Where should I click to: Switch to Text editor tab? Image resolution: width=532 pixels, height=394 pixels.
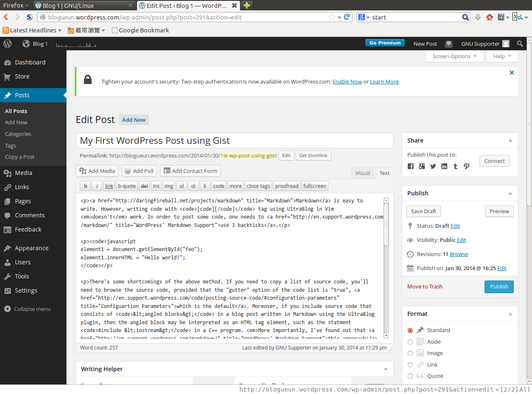(x=384, y=173)
